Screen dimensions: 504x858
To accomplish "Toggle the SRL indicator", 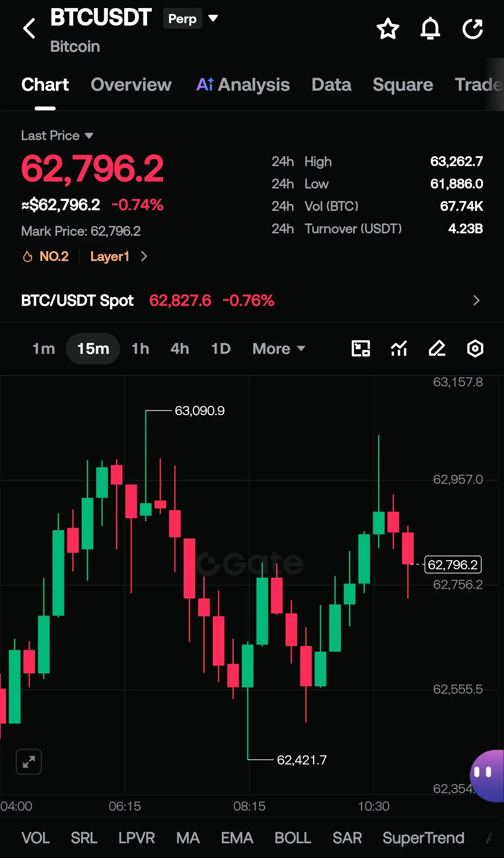I will coord(84,838).
